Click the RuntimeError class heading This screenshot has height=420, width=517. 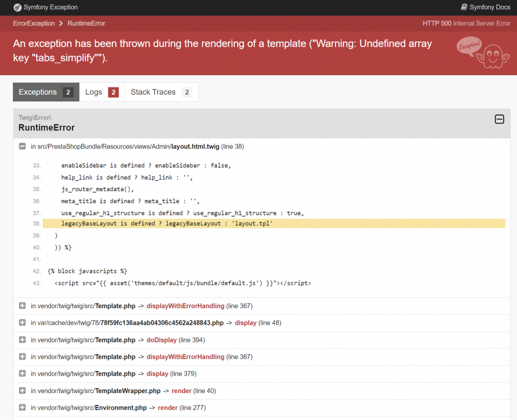click(47, 128)
